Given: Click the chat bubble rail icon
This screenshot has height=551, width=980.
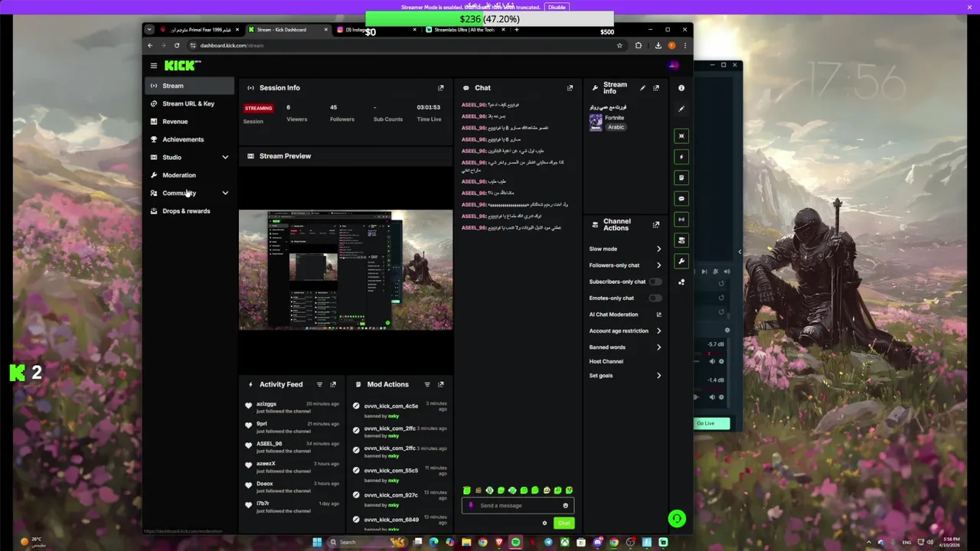Looking at the screenshot, I should pos(681,199).
